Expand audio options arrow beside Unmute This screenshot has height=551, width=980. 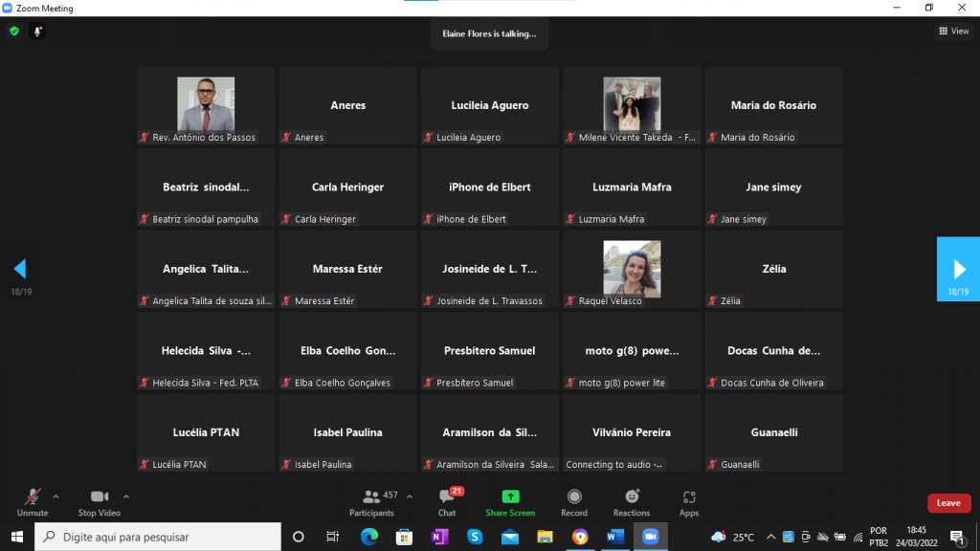(x=56, y=496)
